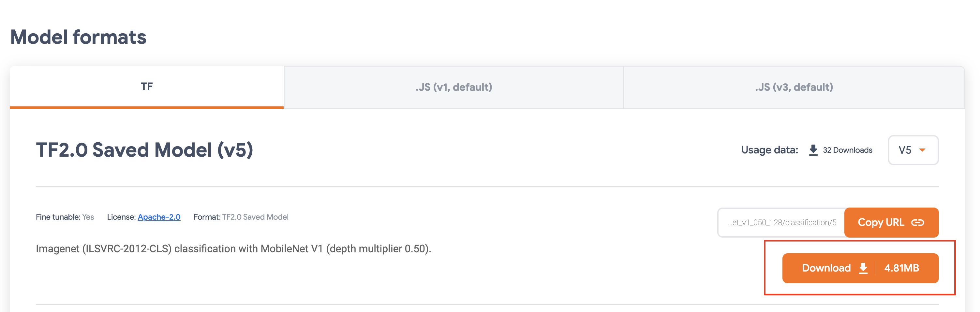
Task: Click the Model formats heading
Action: click(78, 37)
